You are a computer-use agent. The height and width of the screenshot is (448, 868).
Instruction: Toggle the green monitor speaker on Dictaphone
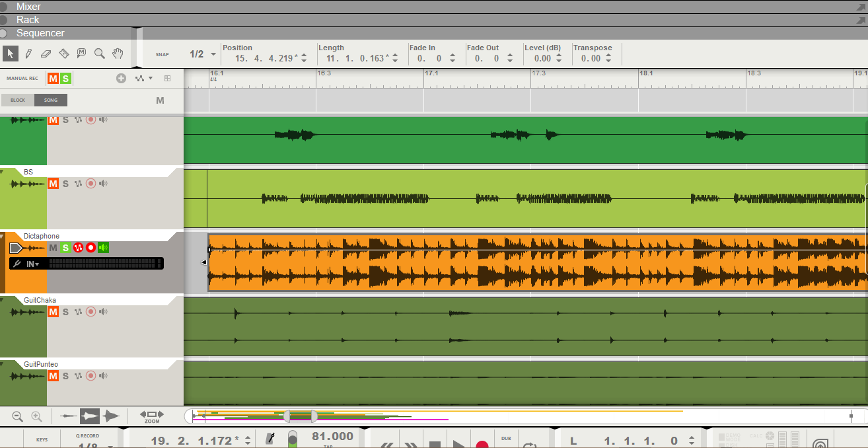(103, 248)
